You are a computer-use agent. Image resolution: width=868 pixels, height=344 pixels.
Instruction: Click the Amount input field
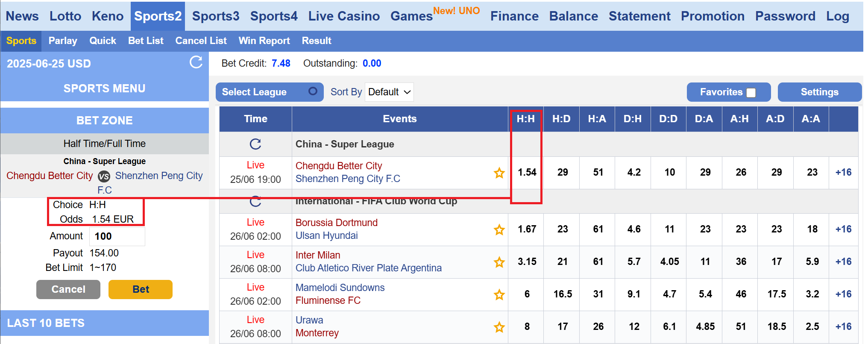pos(117,236)
